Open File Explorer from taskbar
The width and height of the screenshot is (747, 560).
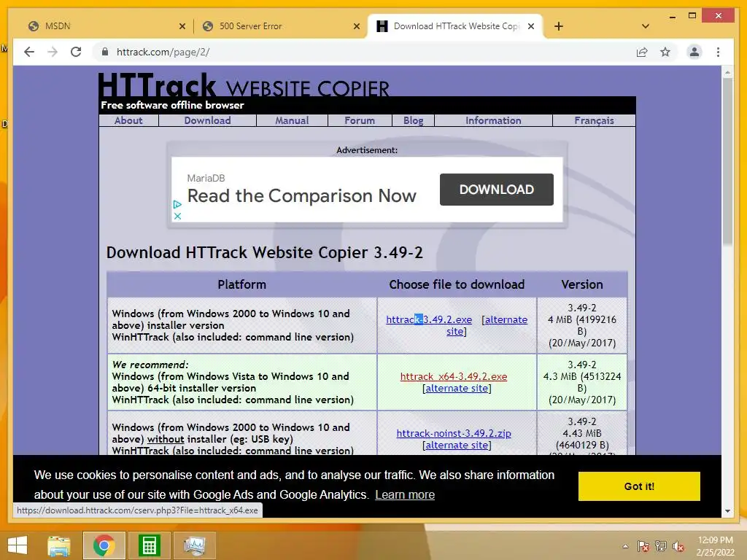pyautogui.click(x=59, y=545)
